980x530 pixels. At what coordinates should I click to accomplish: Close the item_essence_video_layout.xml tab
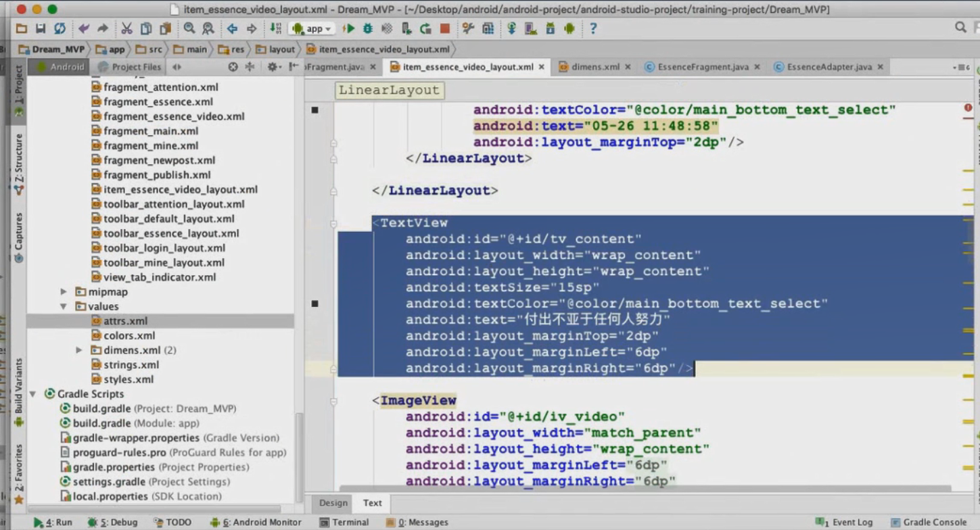[542, 67]
